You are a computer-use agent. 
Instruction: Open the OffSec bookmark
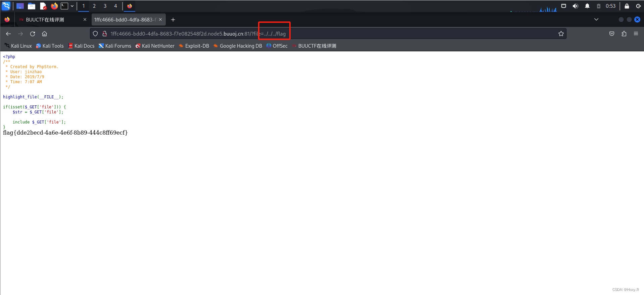click(x=277, y=46)
